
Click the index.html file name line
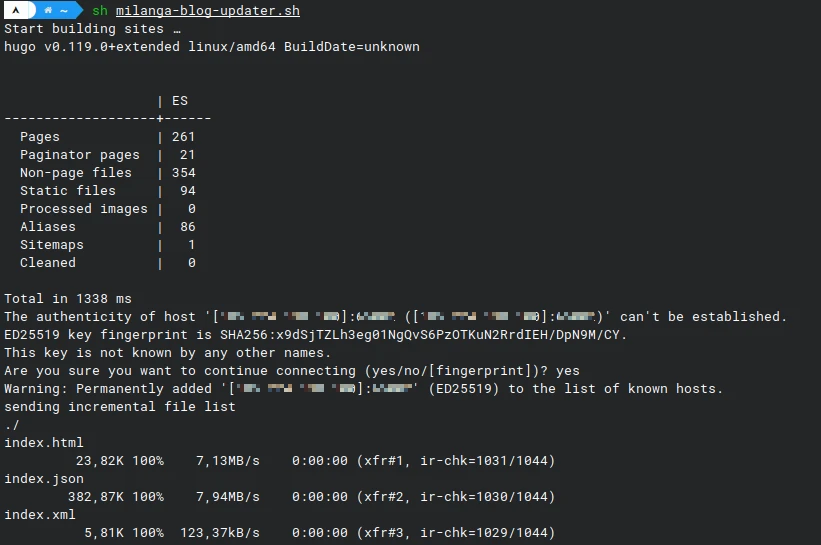[44, 443]
